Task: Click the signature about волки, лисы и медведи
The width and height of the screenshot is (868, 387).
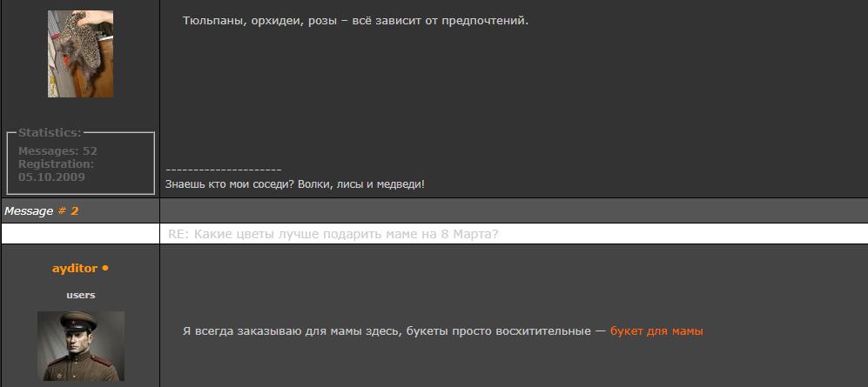Action: coord(294,184)
